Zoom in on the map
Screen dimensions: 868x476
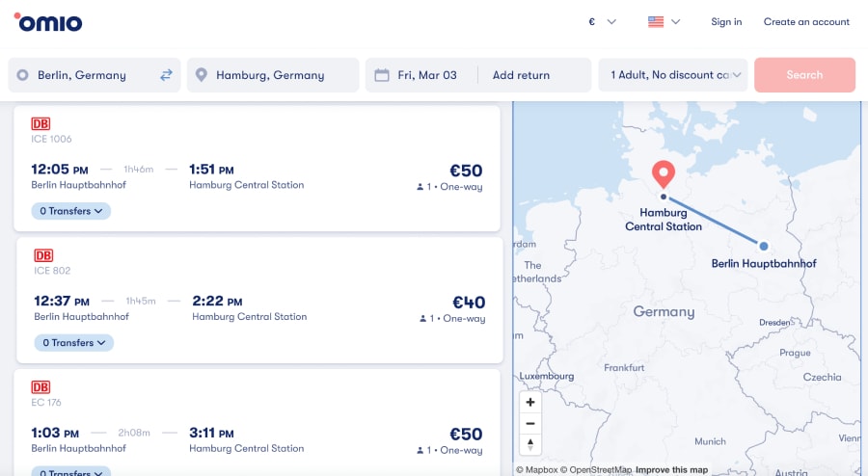pyautogui.click(x=530, y=402)
